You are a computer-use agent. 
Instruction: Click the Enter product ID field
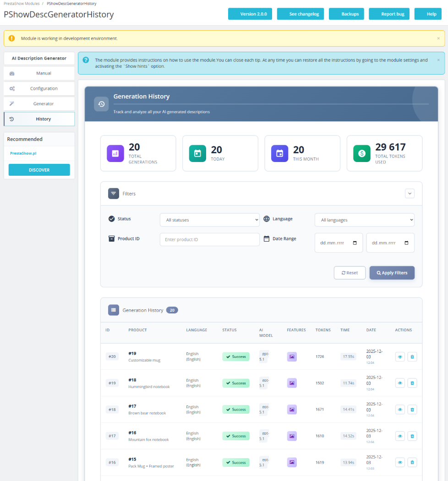(209, 240)
